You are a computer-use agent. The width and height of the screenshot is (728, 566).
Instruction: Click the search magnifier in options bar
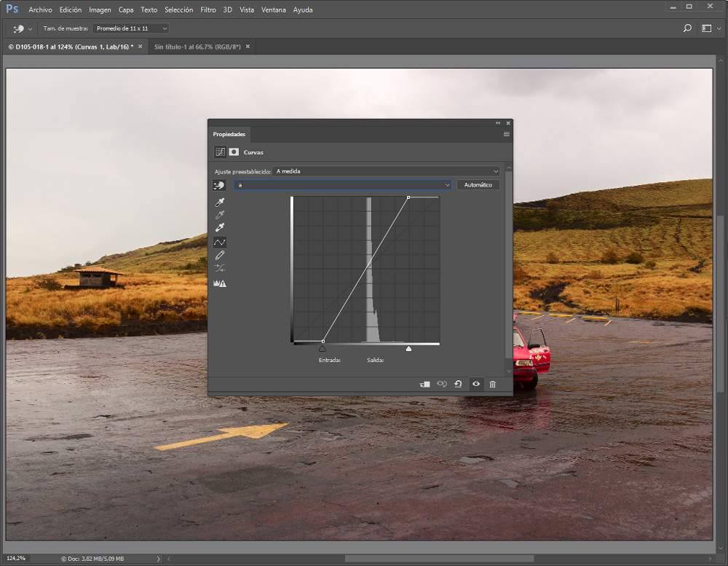[x=687, y=28]
